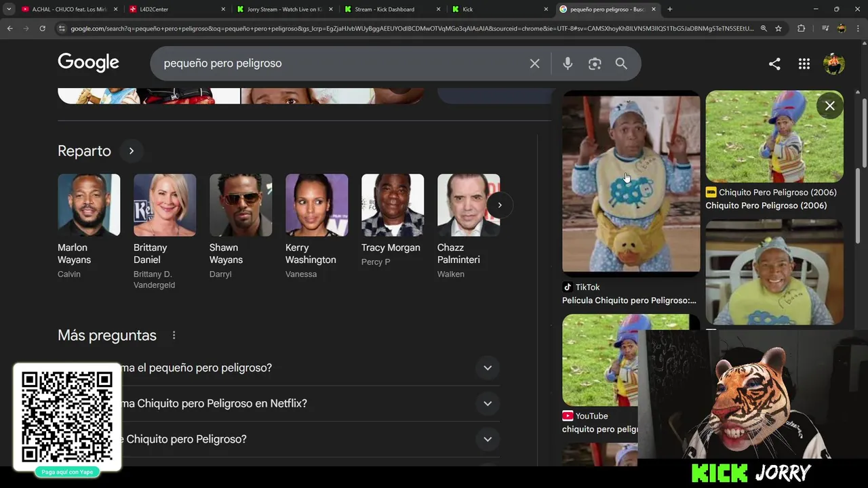868x488 pixels.
Task: Open Marlon Wayans cast card
Action: pyautogui.click(x=89, y=226)
